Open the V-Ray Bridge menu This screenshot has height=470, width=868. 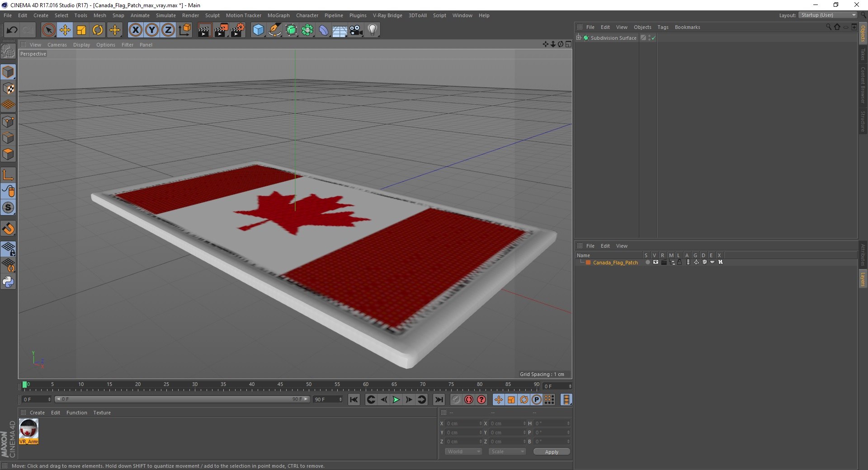(x=387, y=15)
